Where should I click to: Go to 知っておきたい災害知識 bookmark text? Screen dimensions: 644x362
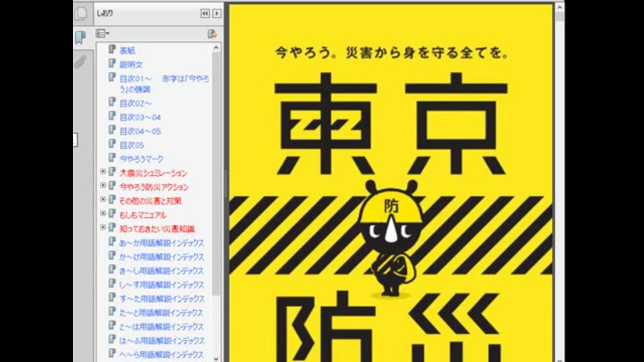(x=157, y=229)
